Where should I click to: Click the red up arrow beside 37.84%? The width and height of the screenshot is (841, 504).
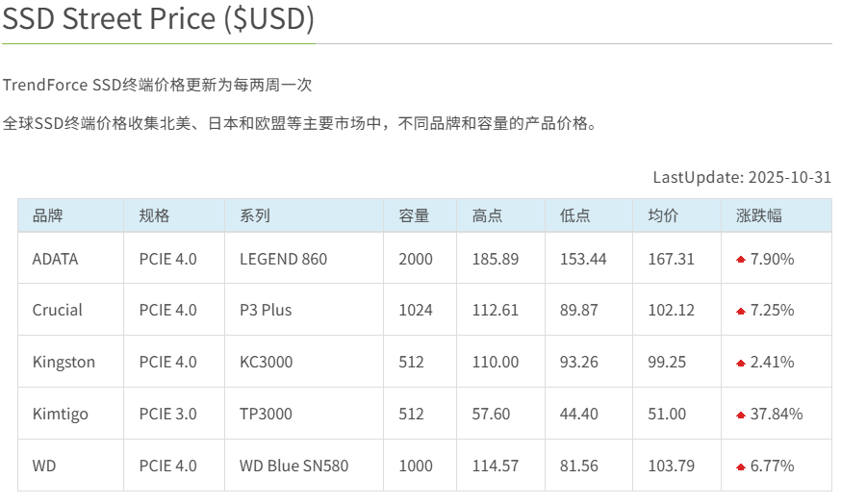(x=741, y=416)
